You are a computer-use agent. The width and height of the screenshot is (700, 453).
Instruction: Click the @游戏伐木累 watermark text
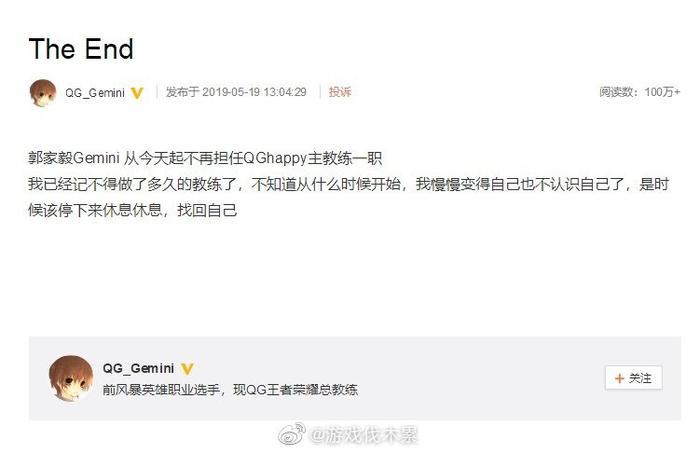(x=363, y=435)
